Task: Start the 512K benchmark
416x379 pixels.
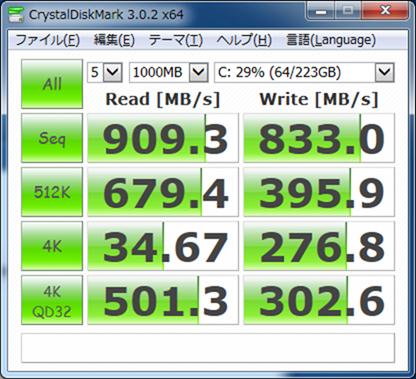Action: (x=52, y=192)
